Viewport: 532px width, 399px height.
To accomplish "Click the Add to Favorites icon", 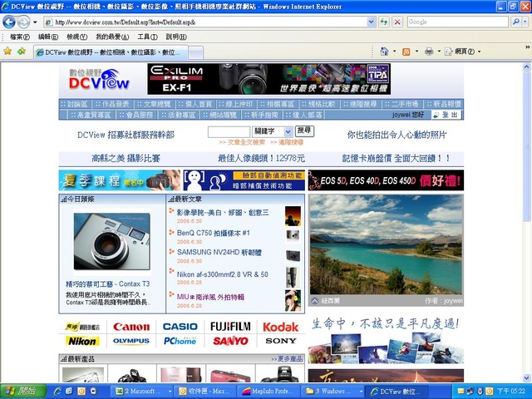I will pyautogui.click(x=22, y=52).
